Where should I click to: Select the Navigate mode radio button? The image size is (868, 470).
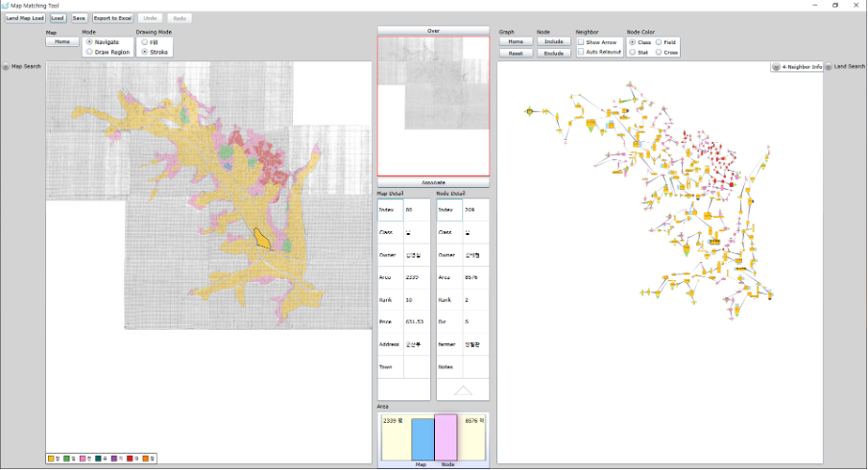coord(89,42)
